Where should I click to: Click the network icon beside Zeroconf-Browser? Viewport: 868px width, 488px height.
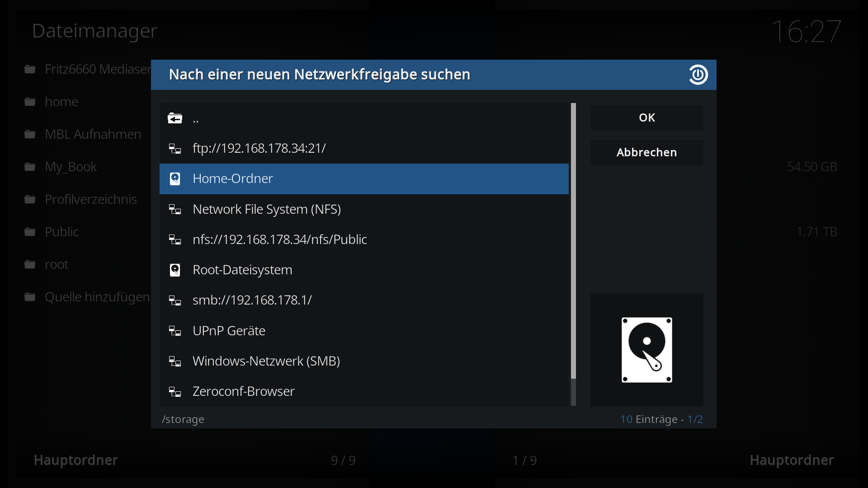(x=175, y=392)
